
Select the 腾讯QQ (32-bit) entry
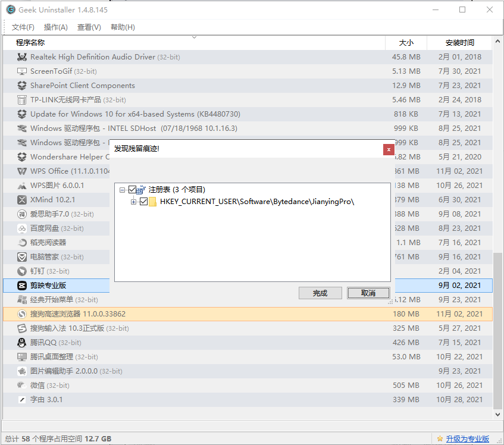click(x=248, y=343)
